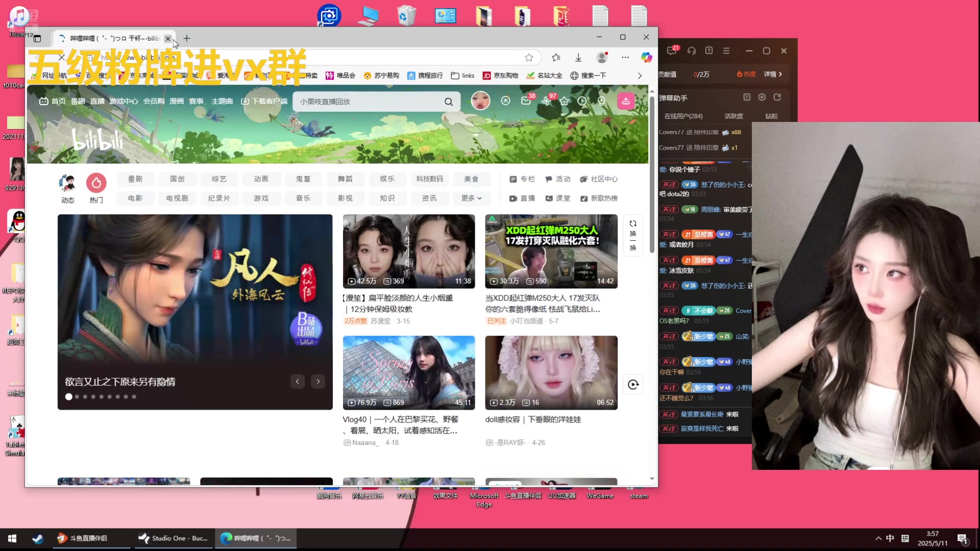Viewport: 980px width, 551px height.
Task: Open Bilibili watch history clock icon
Action: pyautogui.click(x=582, y=101)
